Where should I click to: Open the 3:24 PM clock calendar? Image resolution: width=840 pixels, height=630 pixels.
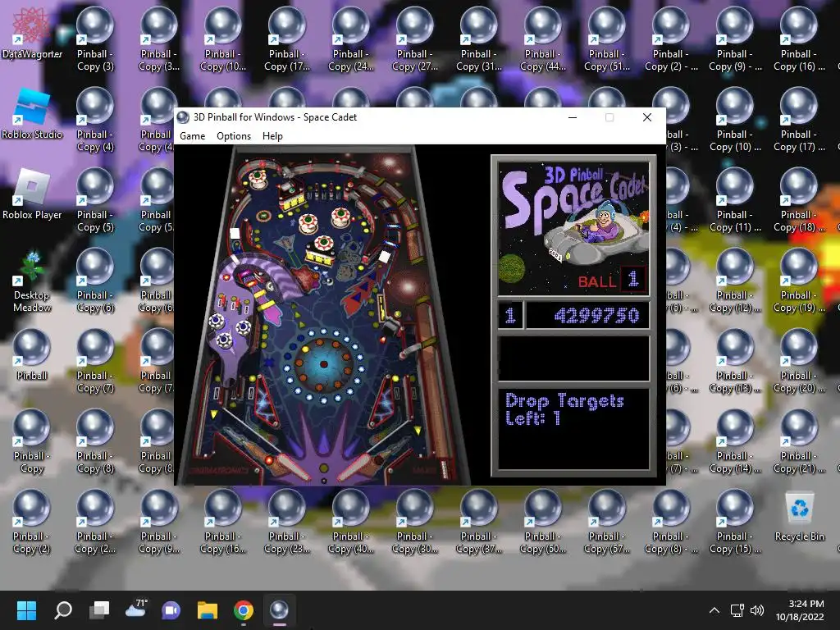click(800, 610)
